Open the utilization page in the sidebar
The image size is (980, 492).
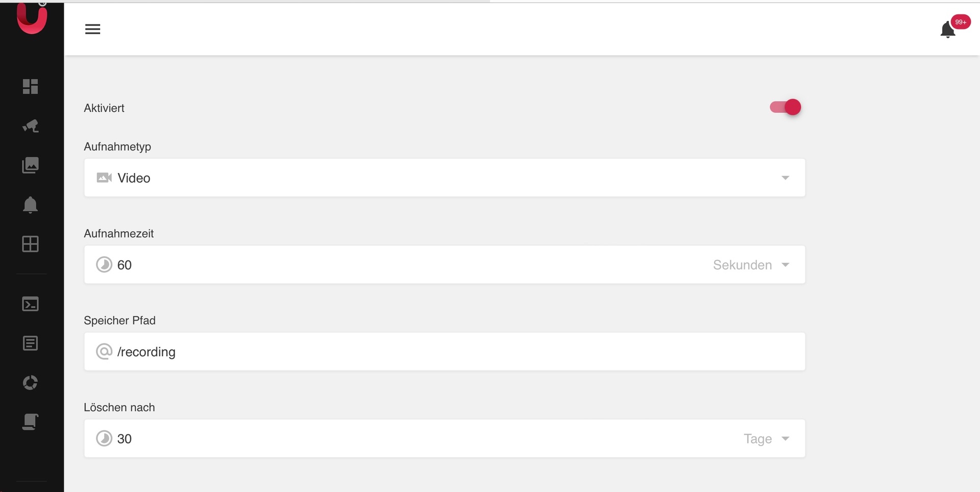click(x=31, y=383)
